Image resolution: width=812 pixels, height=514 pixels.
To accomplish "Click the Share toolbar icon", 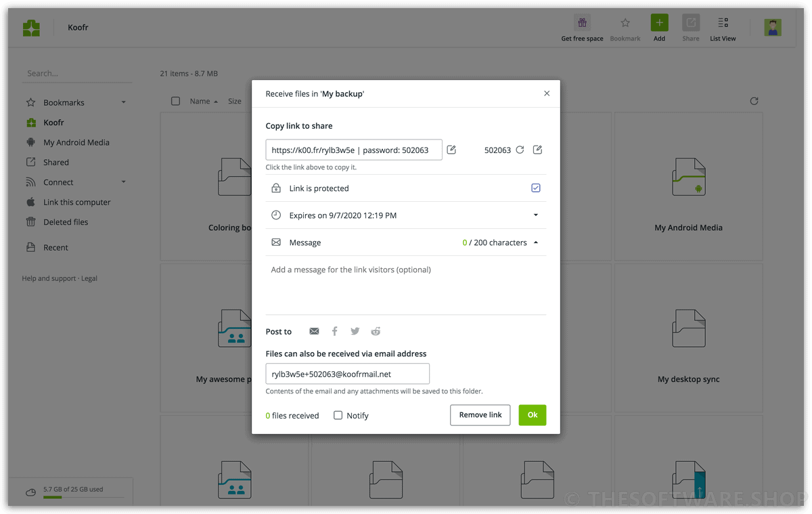I will tap(691, 23).
